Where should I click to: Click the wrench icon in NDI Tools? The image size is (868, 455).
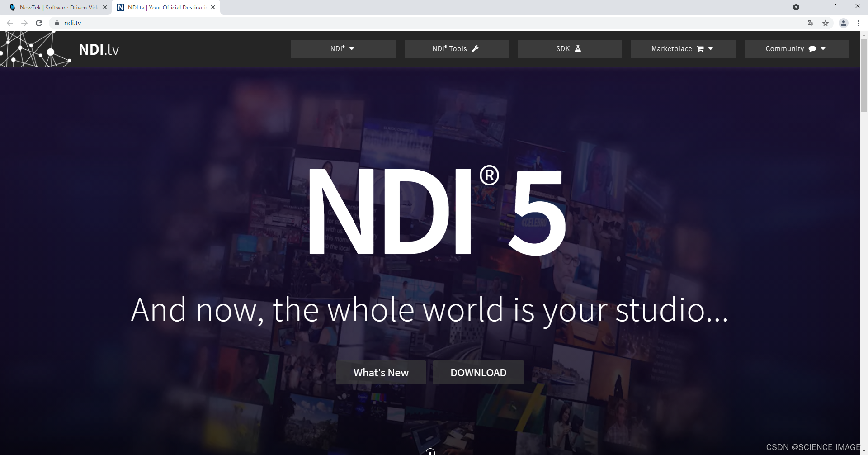click(x=475, y=48)
